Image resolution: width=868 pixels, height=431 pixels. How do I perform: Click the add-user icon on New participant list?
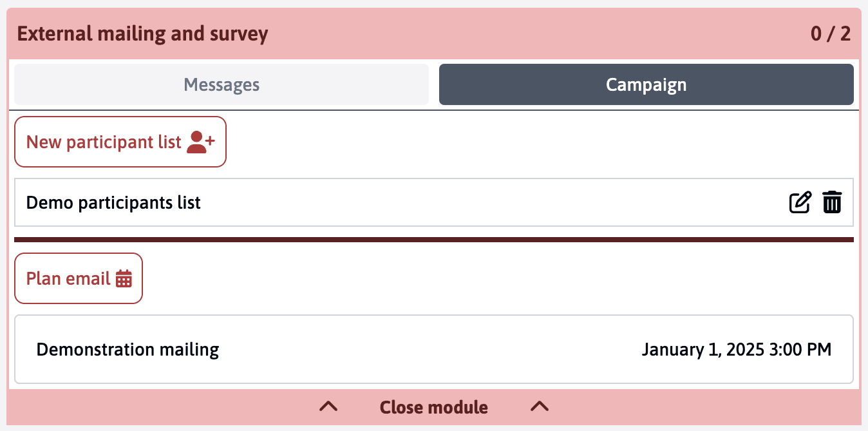click(200, 142)
